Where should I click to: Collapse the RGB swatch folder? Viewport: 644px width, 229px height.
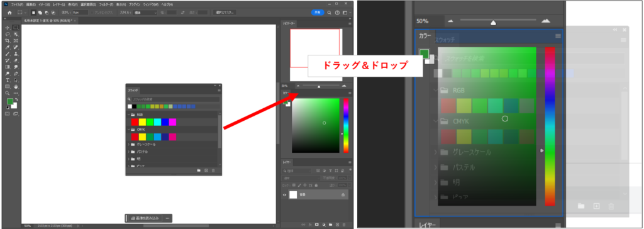[x=128, y=114]
